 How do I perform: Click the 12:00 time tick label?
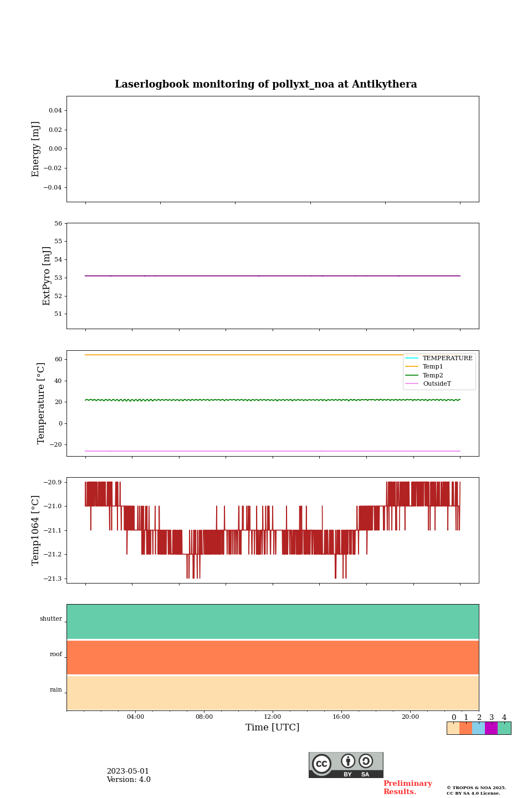[273, 717]
